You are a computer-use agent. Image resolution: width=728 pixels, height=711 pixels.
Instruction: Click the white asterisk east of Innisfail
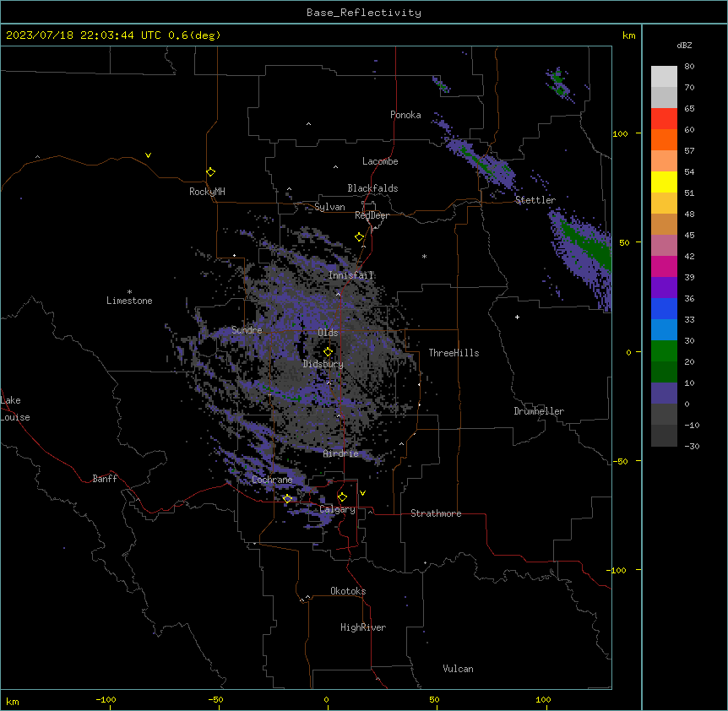click(424, 256)
